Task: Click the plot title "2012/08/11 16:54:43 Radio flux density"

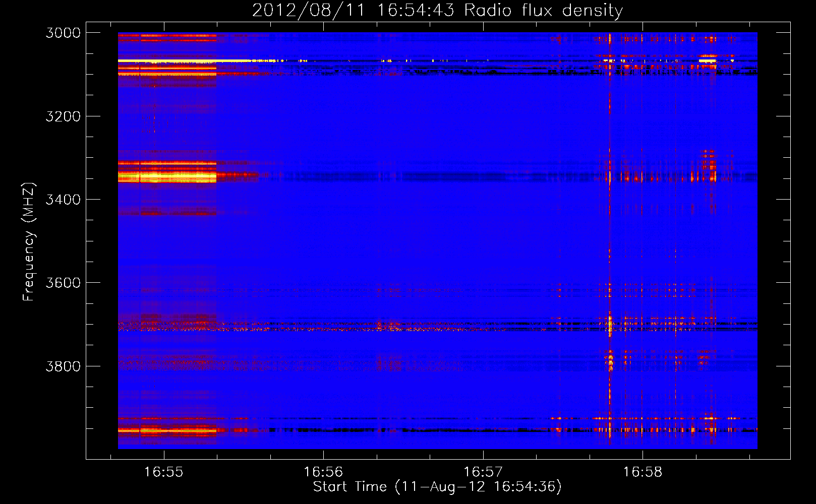Action: click(x=437, y=11)
